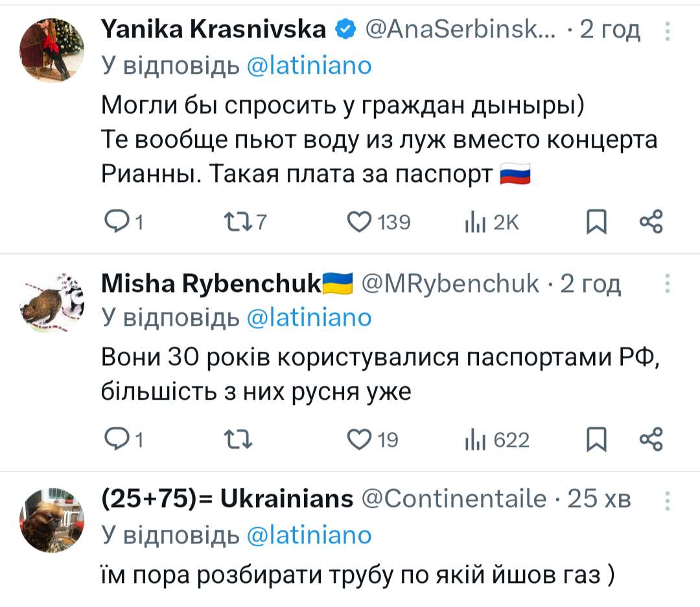Open Yanika Krasnivska's profile picture
This screenshot has height=607, width=700.
tap(51, 51)
